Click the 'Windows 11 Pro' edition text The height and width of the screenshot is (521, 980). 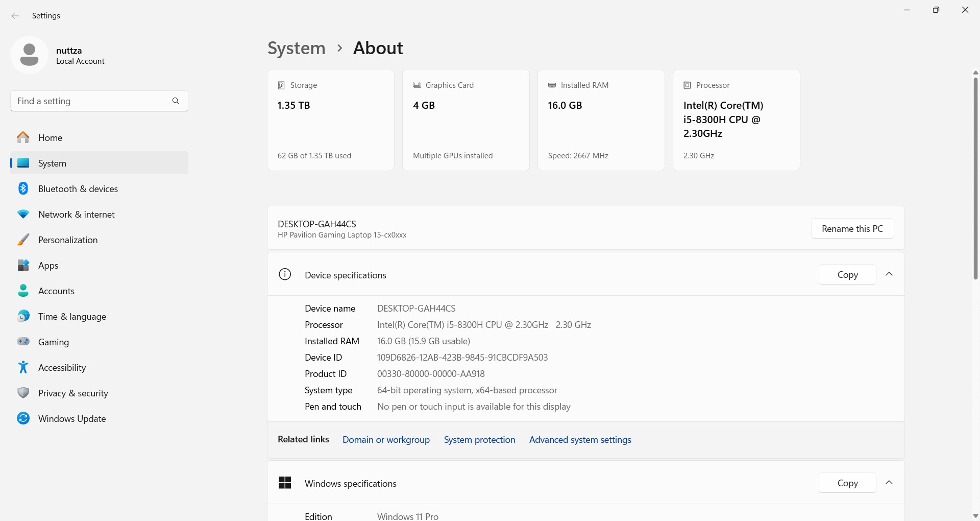coord(408,516)
